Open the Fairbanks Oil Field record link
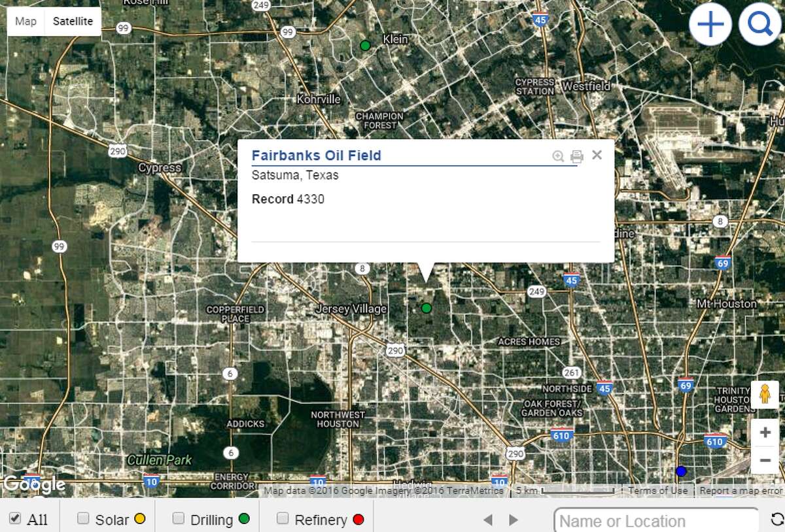 point(317,156)
